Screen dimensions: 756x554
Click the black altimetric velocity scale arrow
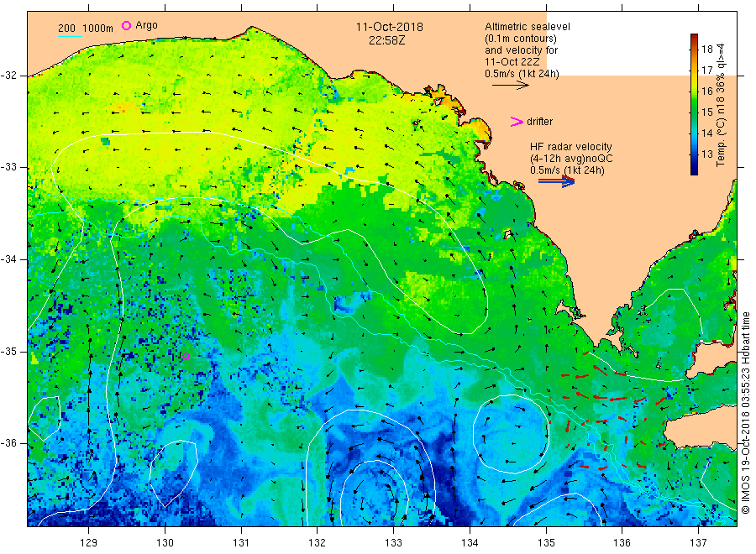[x=511, y=86]
